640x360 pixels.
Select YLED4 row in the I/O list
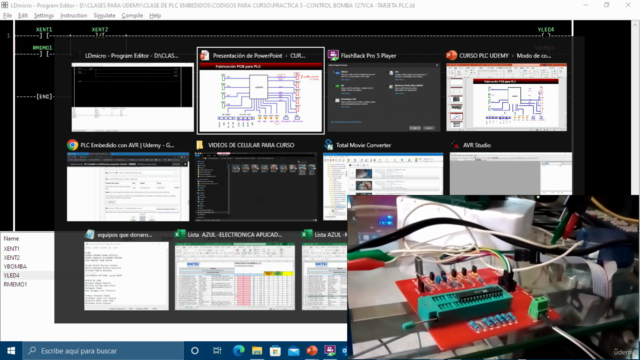(27, 276)
